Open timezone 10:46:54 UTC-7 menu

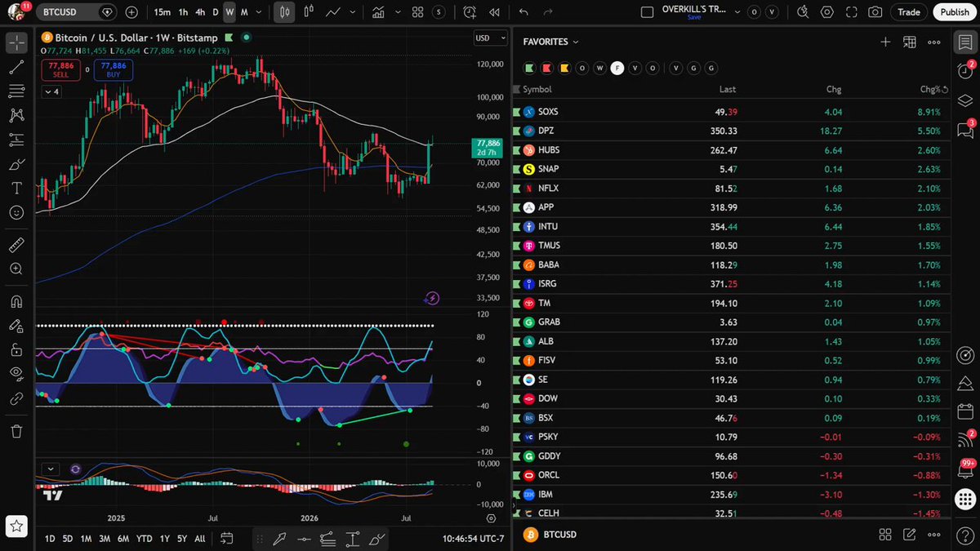[x=473, y=539]
